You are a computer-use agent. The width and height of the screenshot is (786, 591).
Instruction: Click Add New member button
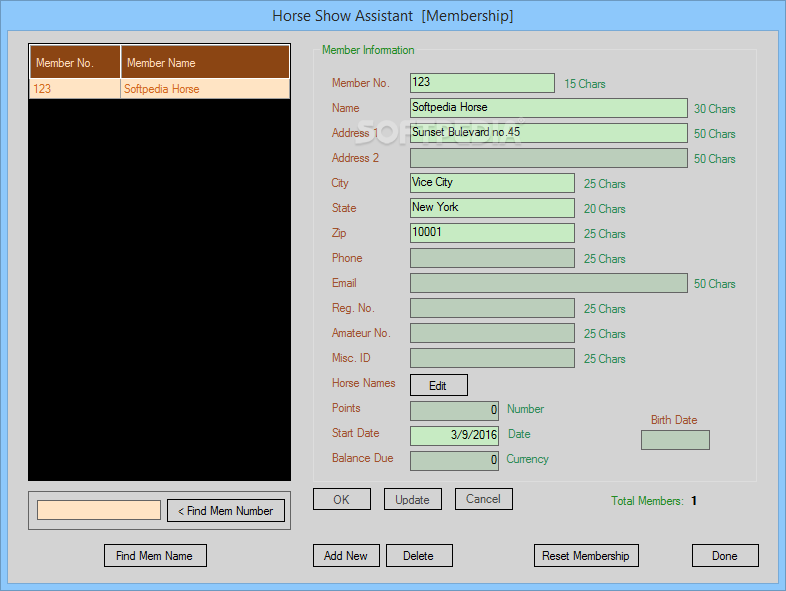[x=346, y=555]
